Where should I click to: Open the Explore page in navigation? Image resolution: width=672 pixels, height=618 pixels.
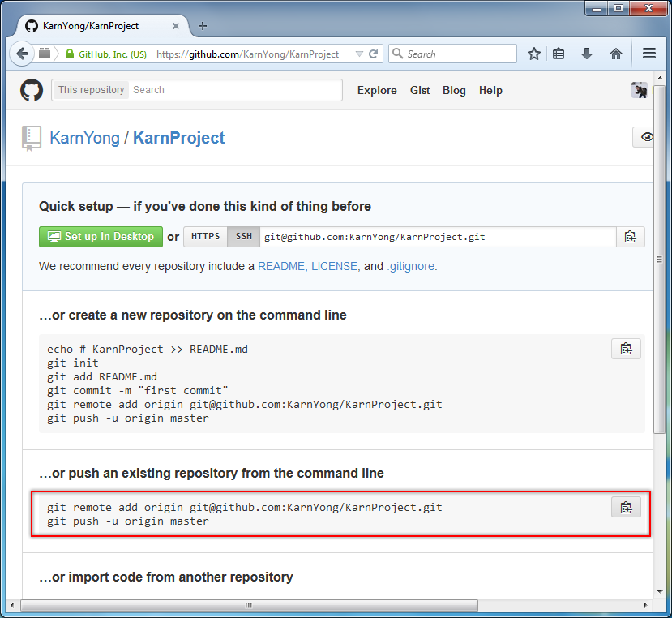[377, 91]
